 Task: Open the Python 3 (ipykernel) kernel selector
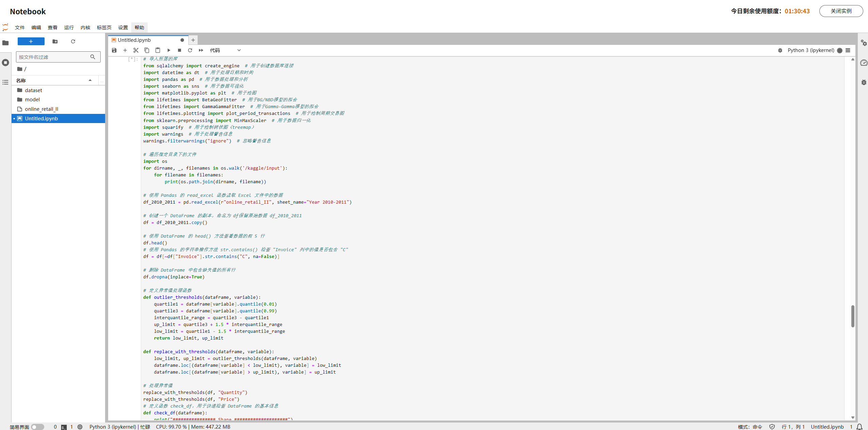pos(811,50)
